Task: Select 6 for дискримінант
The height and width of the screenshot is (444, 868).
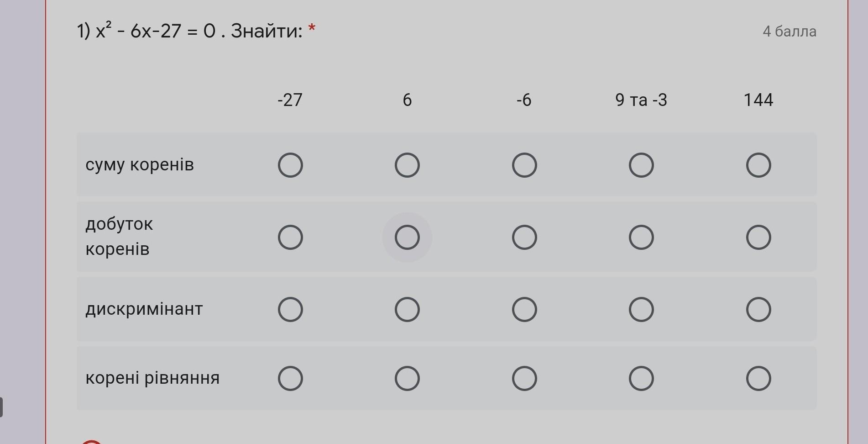Action: tap(407, 309)
